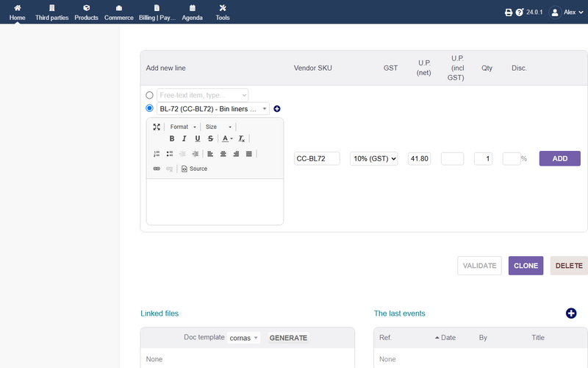This screenshot has height=368, width=588.
Task: Open text color picker
Action: coord(227,138)
